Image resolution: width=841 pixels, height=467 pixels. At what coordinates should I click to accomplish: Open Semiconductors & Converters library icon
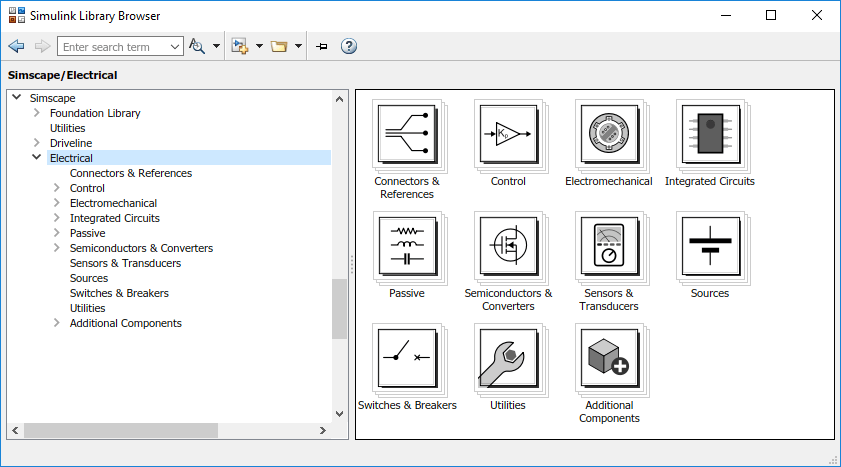509,246
